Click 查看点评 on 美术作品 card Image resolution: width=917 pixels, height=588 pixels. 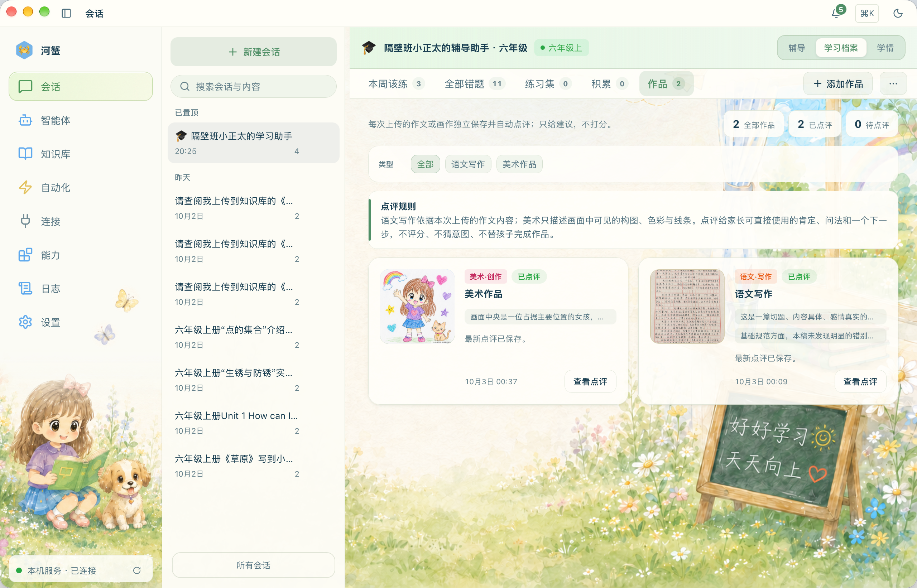(590, 381)
